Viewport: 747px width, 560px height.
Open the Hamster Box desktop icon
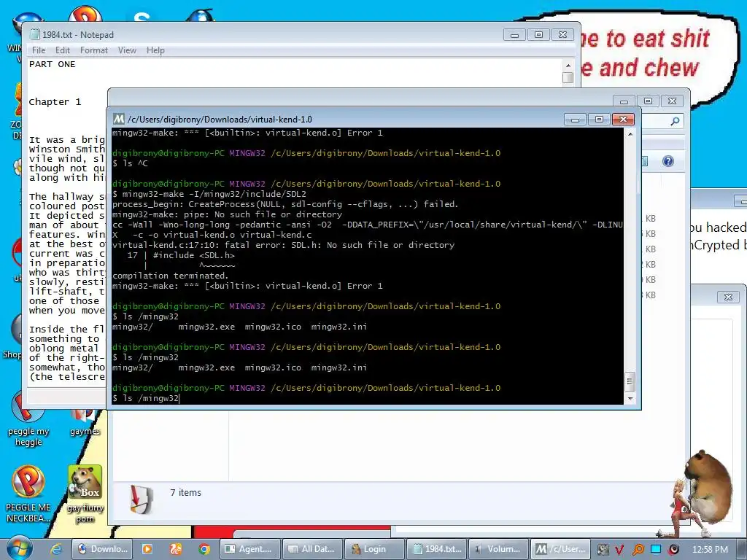(85, 494)
